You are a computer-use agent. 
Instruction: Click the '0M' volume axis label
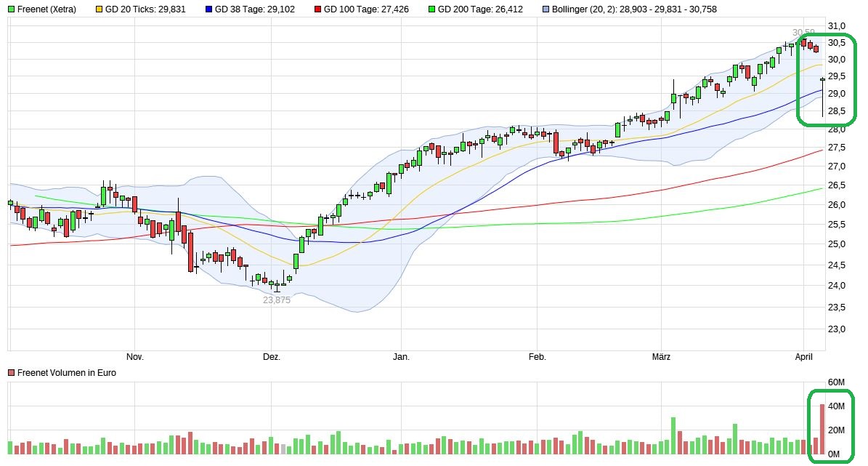[x=834, y=454]
